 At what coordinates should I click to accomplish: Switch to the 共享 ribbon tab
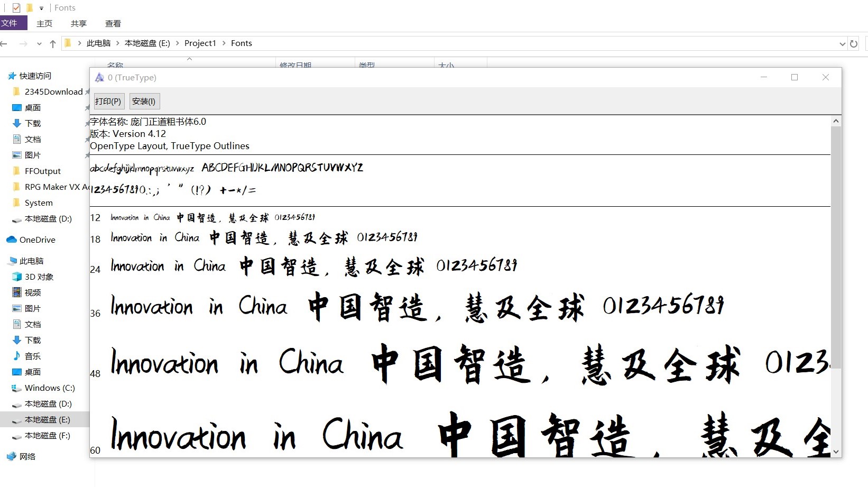pyautogui.click(x=79, y=23)
